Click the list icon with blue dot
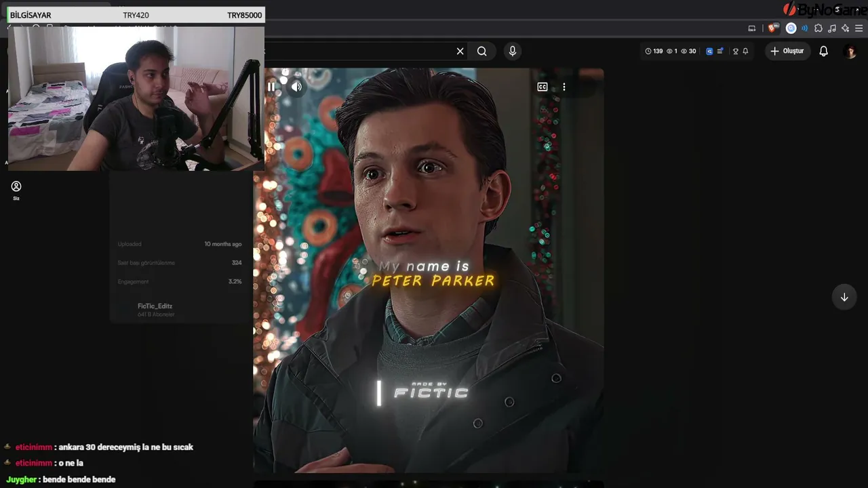This screenshot has width=868, height=488. (720, 51)
